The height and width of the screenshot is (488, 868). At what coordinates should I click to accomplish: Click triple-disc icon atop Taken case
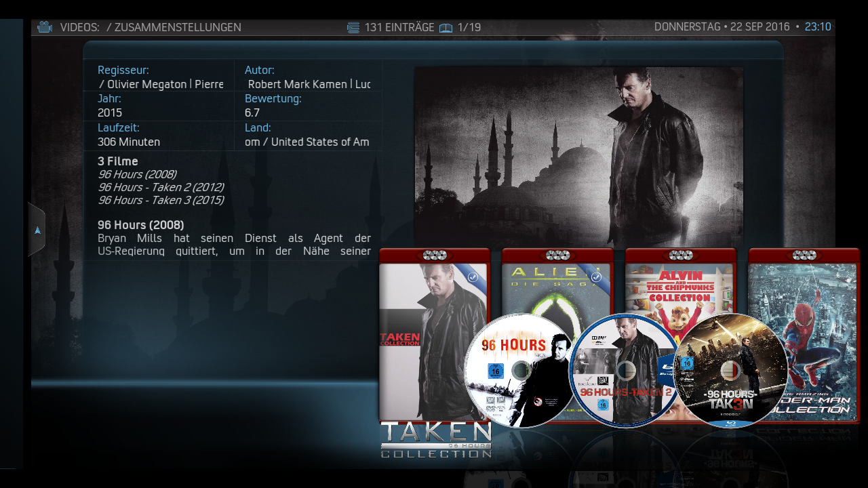click(435, 256)
